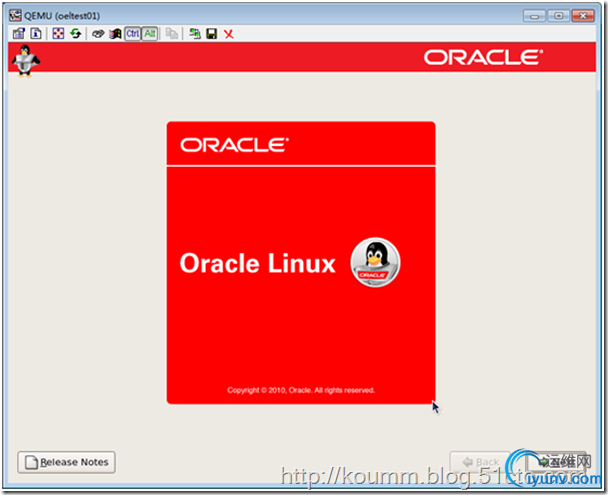Screen dimensions: 608x495
Task: Show connection info dialog
Action: [36, 34]
